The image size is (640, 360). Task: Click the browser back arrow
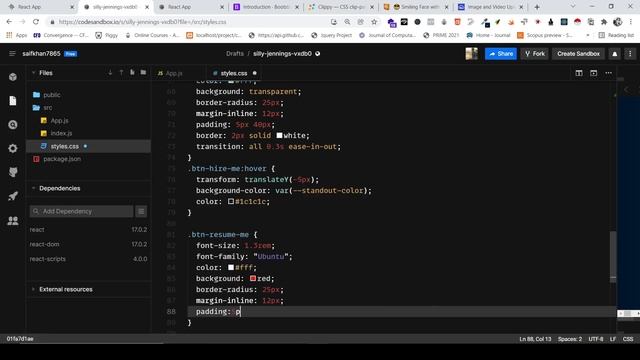pyautogui.click(x=9, y=22)
